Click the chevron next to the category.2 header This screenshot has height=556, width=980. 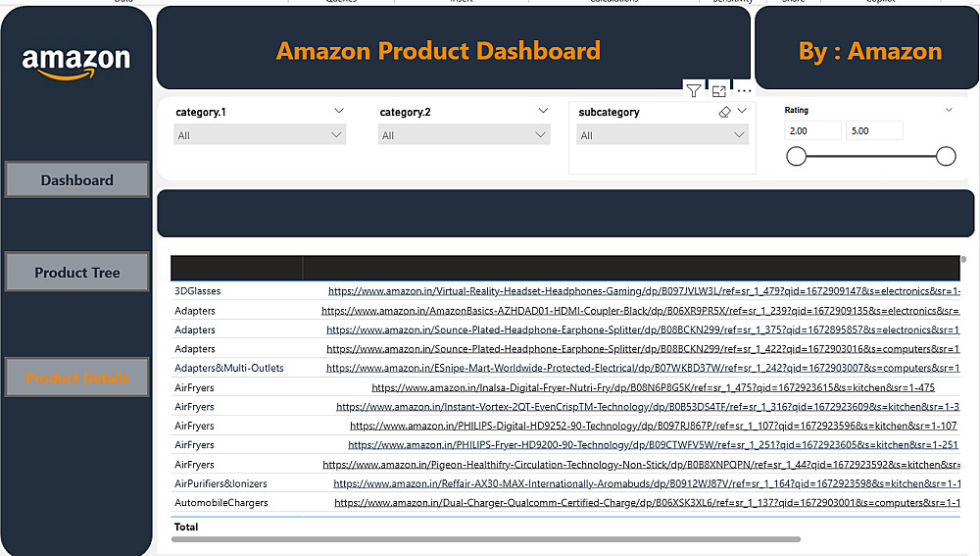543,111
